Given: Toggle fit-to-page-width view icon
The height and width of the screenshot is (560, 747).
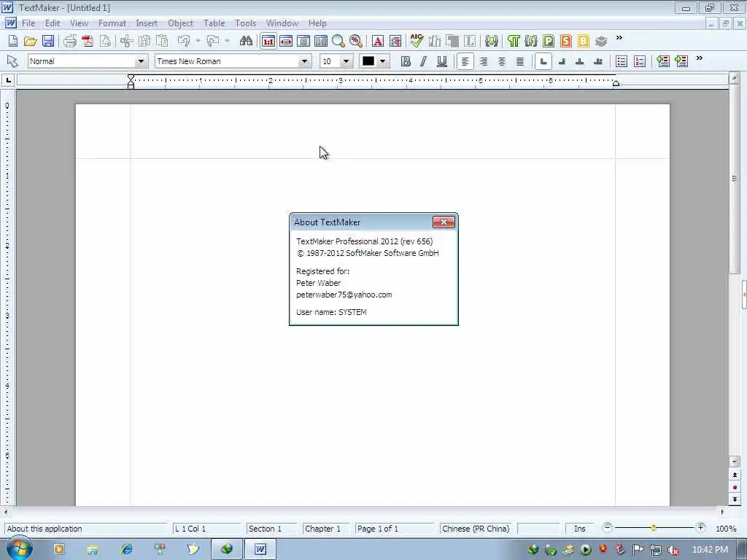Looking at the screenshot, I should (286, 42).
